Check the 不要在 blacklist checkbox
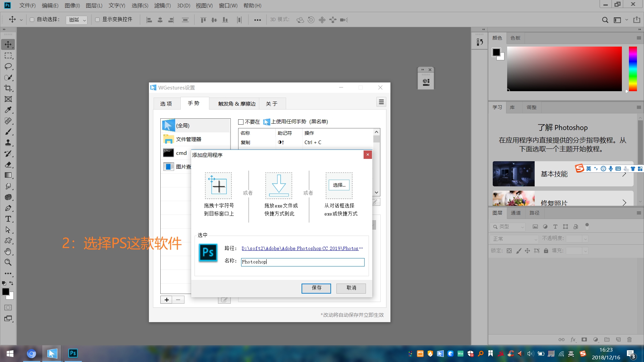This screenshot has width=644, height=362. [241, 122]
